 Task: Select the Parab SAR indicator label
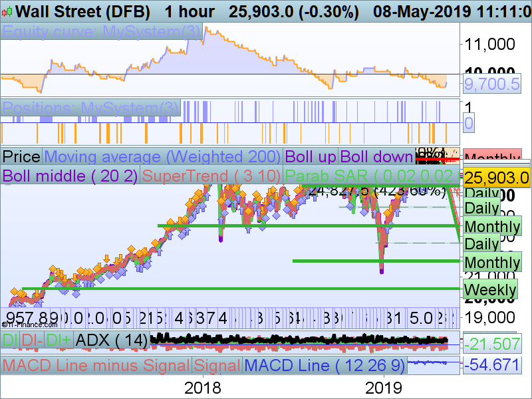372,176
